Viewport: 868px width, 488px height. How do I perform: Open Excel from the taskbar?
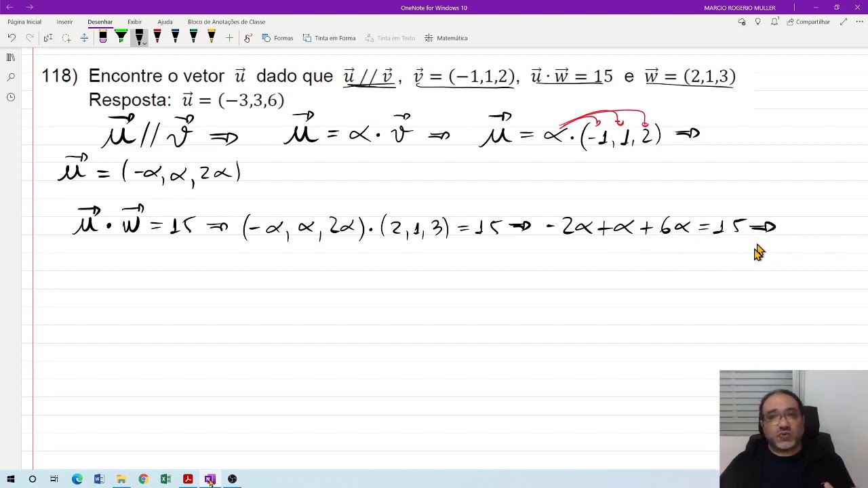[165, 479]
